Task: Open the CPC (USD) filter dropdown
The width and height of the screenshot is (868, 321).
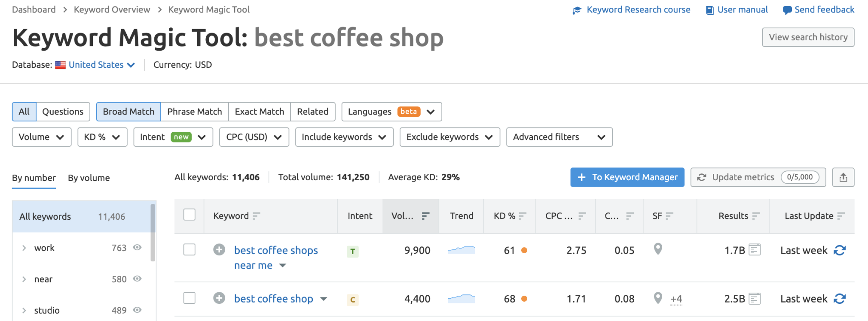Action: [x=254, y=137]
